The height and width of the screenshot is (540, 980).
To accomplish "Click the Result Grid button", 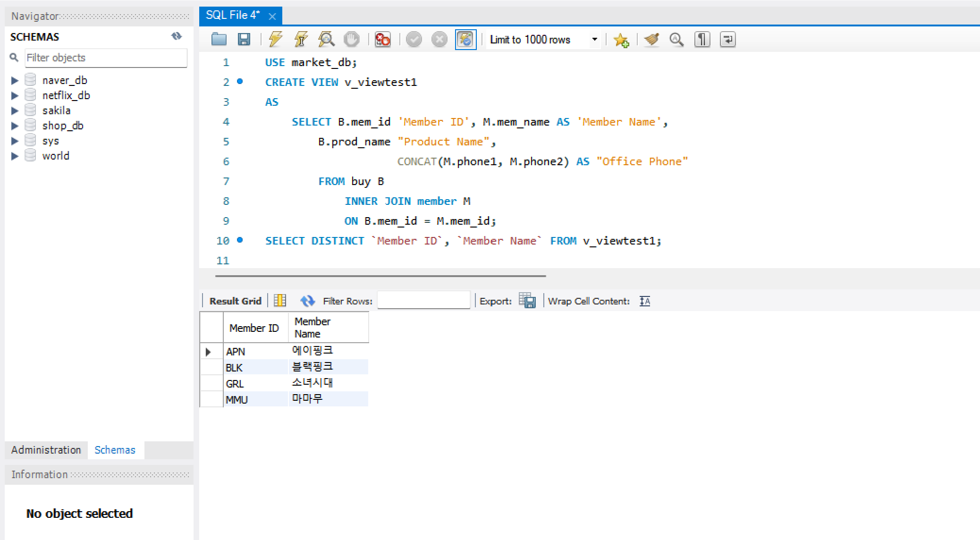I will [x=235, y=301].
